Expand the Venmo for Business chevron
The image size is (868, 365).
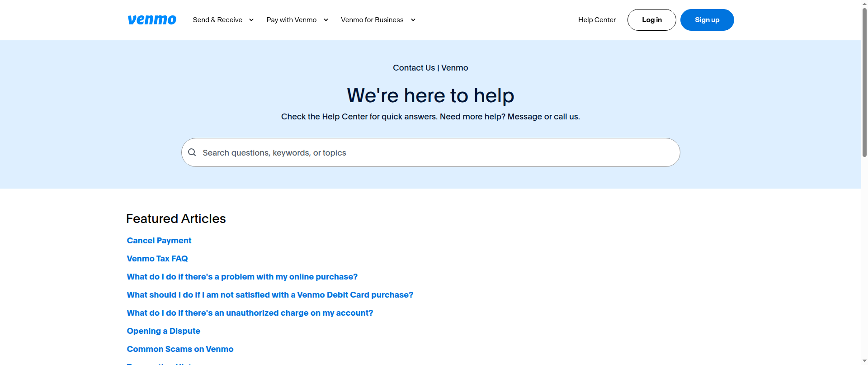(x=413, y=20)
